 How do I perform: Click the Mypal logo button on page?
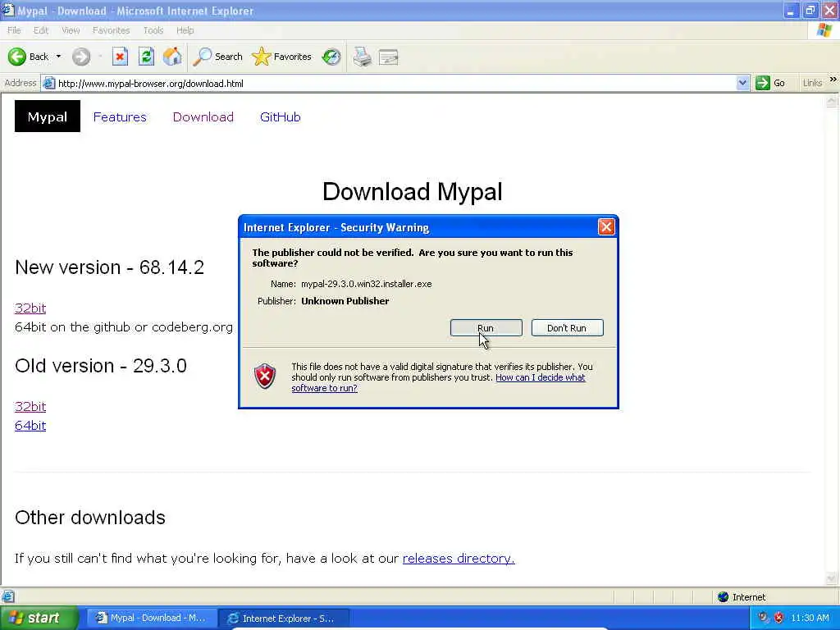point(47,116)
